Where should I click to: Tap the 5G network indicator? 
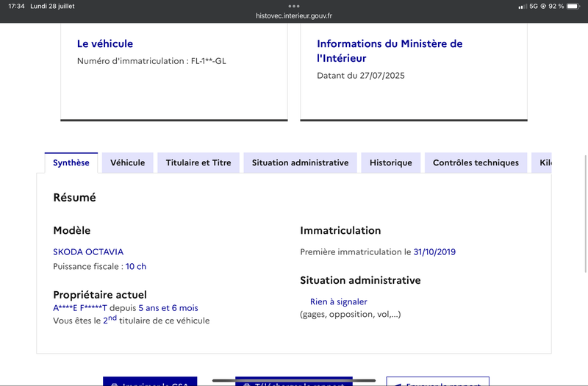tap(534, 6)
